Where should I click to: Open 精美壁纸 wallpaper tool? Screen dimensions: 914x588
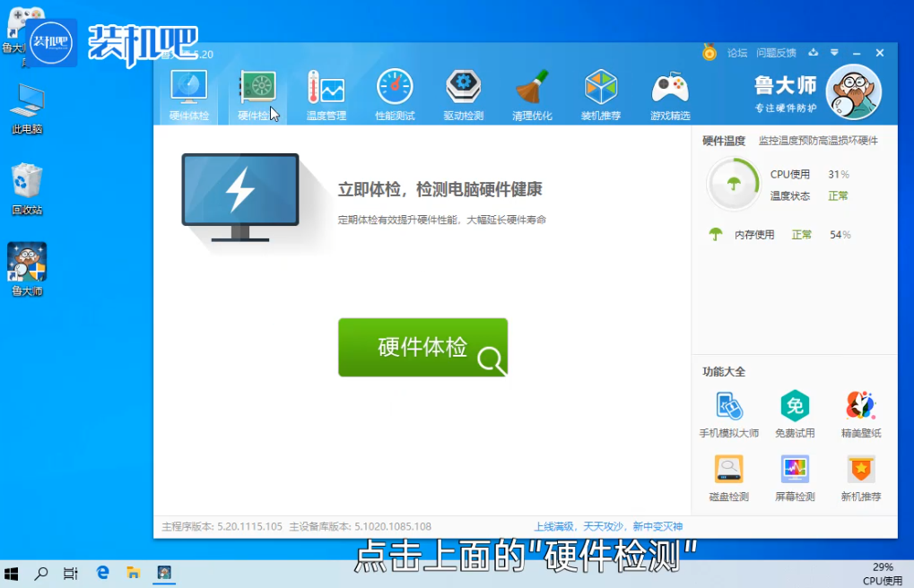tap(860, 414)
